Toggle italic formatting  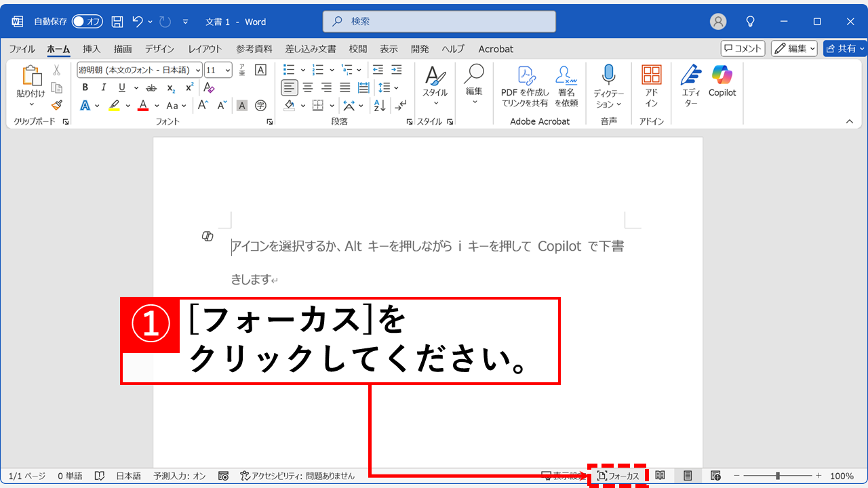tap(103, 87)
